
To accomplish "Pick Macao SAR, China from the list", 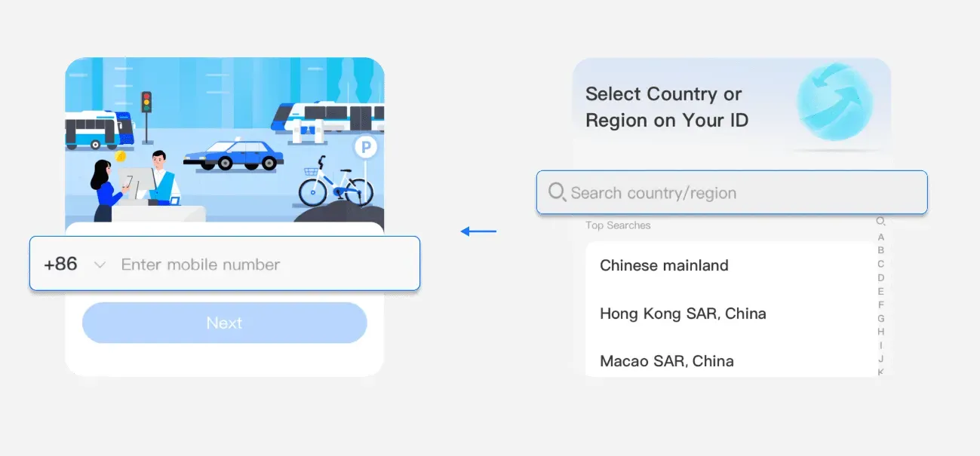I will click(x=666, y=361).
